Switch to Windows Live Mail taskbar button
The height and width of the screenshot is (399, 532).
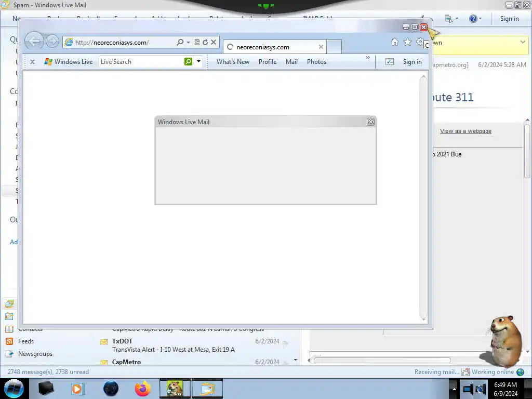click(x=207, y=389)
